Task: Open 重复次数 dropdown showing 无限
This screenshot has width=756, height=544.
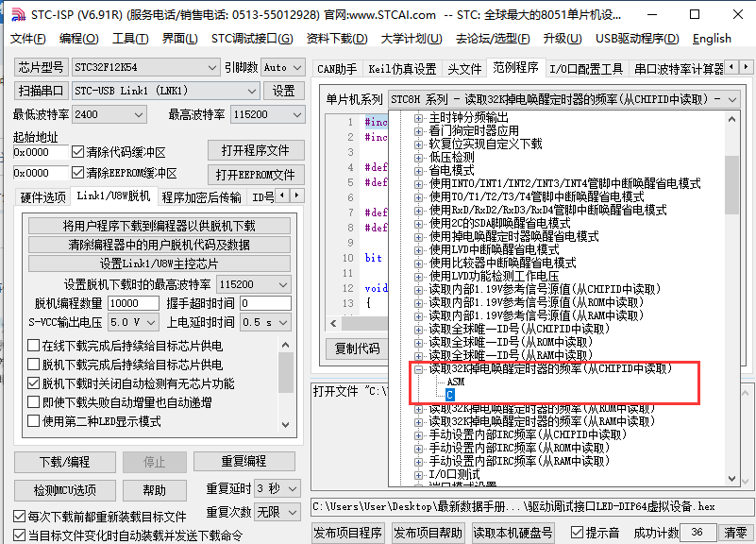Action: tap(277, 512)
